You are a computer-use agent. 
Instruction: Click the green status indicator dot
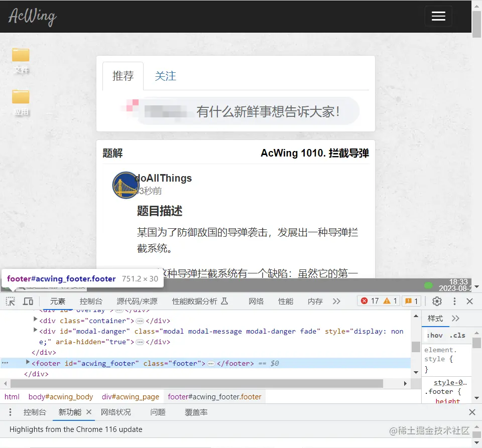tap(428, 285)
